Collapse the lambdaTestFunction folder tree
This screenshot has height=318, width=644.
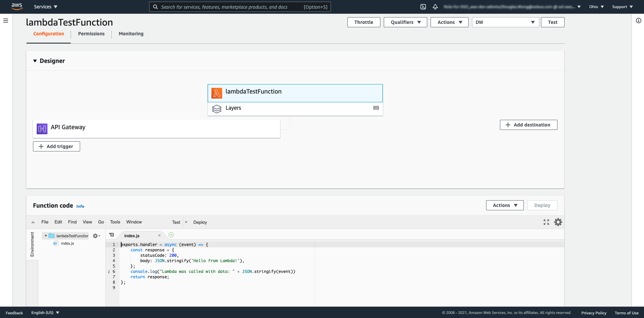pos(46,236)
